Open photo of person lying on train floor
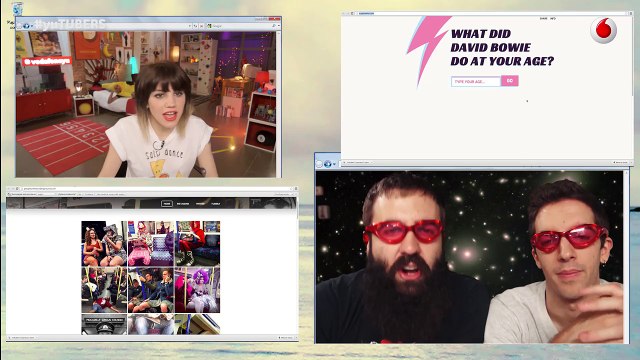Screen dimensions: 640x360 104,290
